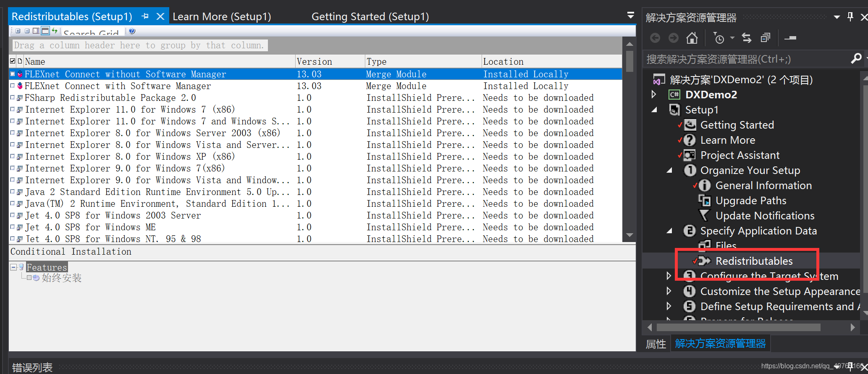This screenshot has height=374, width=868.
Task: Select Internet Explorer 8.0 for Windows Server 2003 (x86) row
Action: tap(315, 133)
